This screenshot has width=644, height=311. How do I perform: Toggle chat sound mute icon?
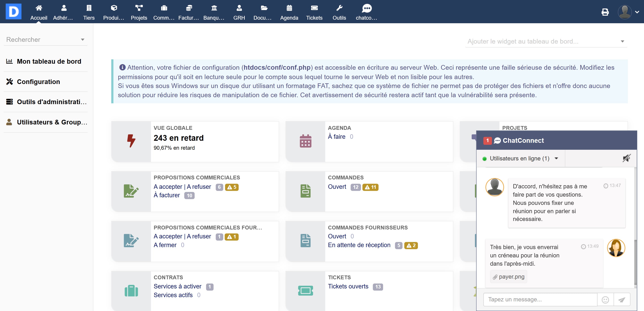626,158
